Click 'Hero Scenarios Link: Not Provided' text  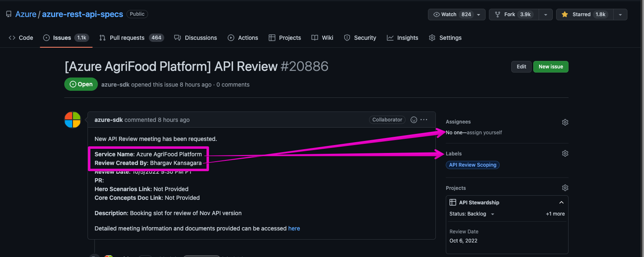(x=141, y=189)
